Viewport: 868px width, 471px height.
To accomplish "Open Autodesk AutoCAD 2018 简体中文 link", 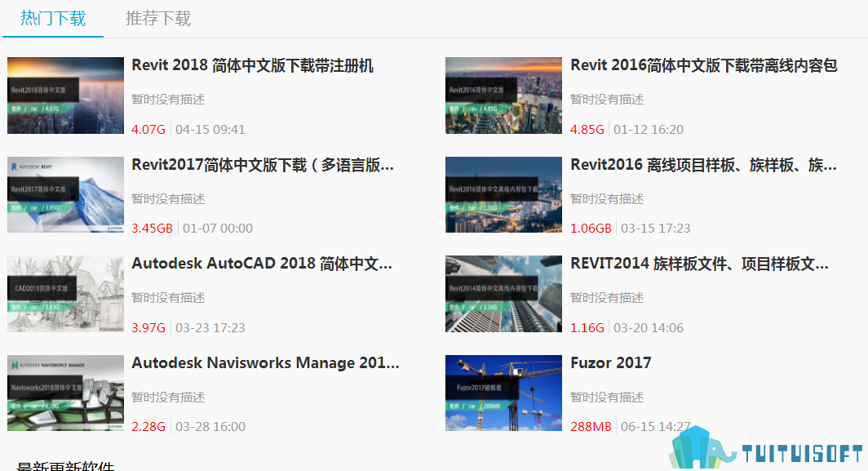I will pos(262,264).
